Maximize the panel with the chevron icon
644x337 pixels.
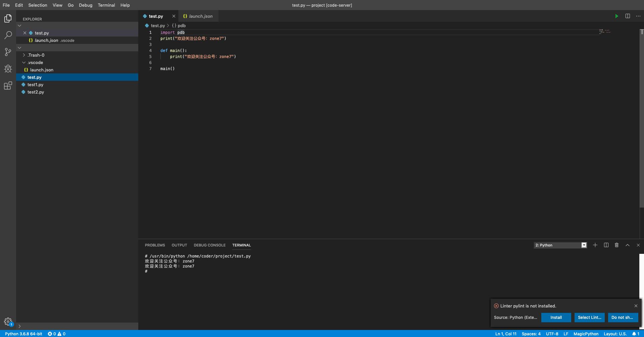pos(627,245)
